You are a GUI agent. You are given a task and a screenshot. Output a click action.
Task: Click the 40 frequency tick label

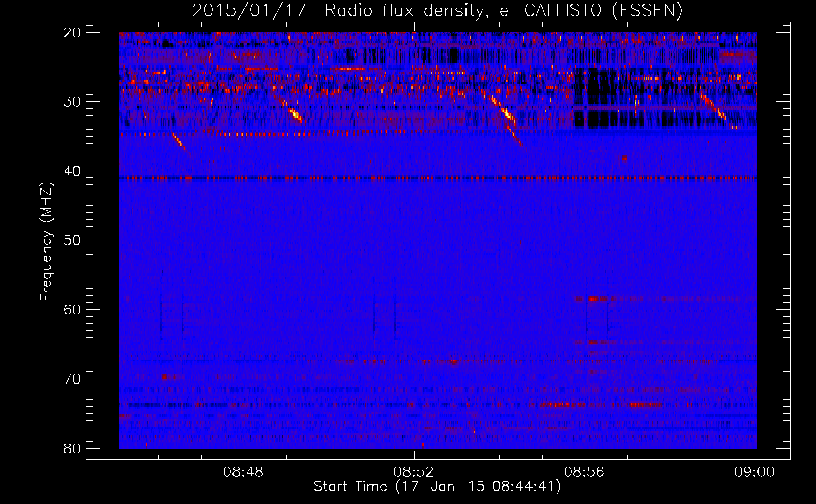(x=73, y=171)
